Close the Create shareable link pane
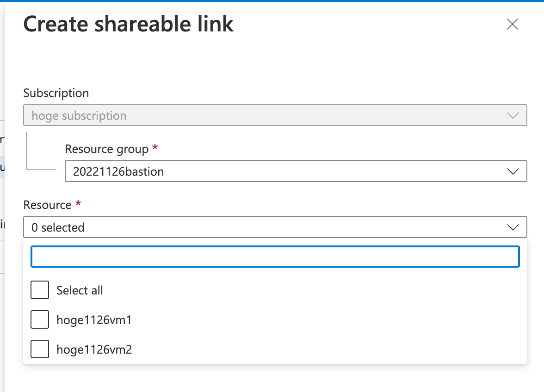This screenshot has width=544, height=392. [513, 24]
